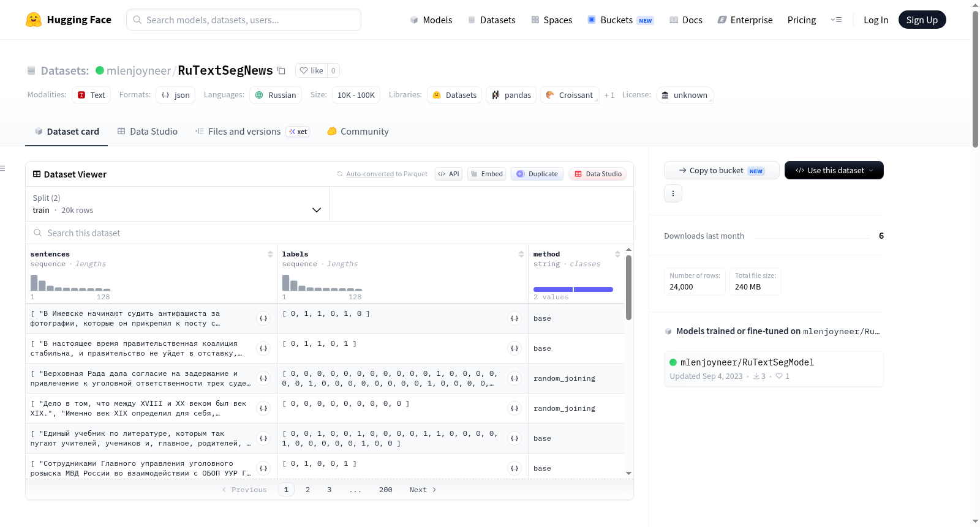This screenshot has height=527, width=980.
Task: Expand labels cell in the 'Дело в том' row
Action: point(514,408)
